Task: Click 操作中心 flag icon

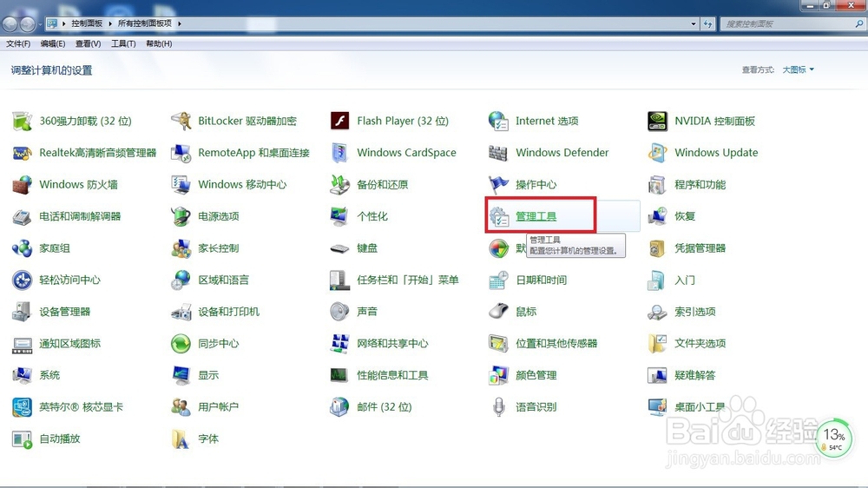Action: [499, 184]
